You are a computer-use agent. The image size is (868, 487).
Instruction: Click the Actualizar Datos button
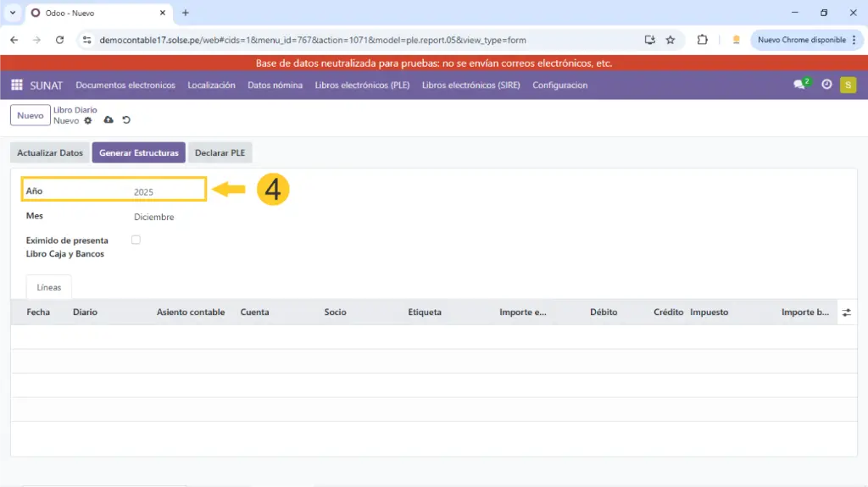tap(50, 153)
